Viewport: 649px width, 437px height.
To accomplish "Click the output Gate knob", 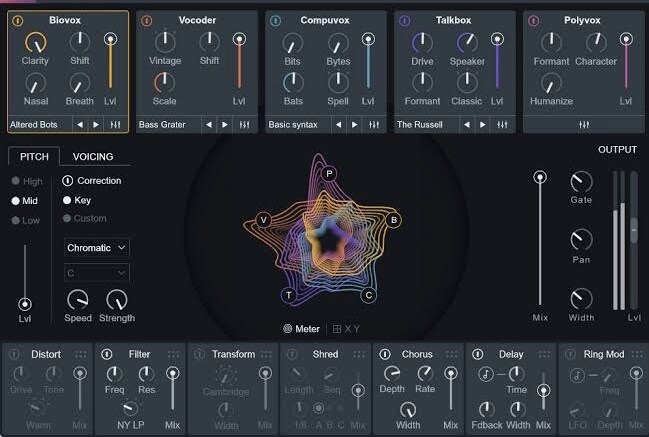I will click(581, 181).
